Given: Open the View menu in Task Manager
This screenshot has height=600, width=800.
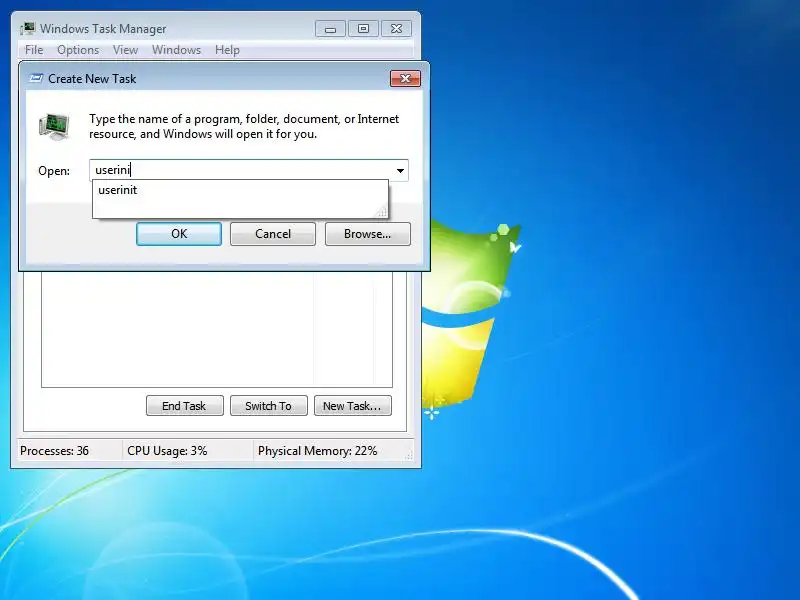Looking at the screenshot, I should pyautogui.click(x=126, y=50).
